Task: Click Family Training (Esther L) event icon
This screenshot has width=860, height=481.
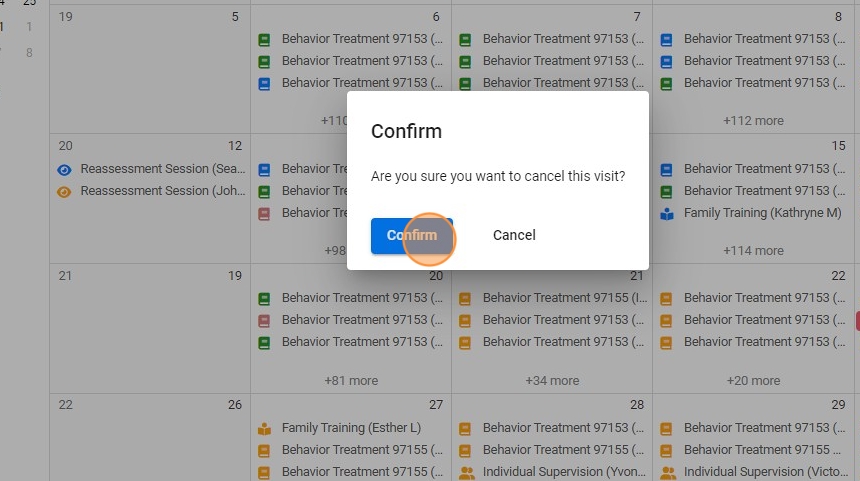Action: (265, 428)
